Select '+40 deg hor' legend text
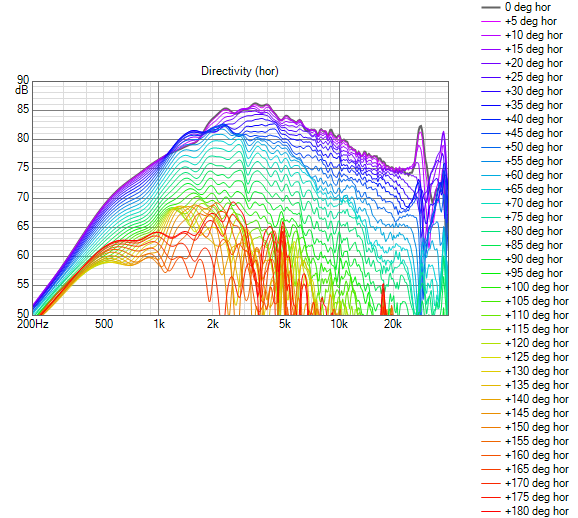578x518 pixels. pos(533,119)
